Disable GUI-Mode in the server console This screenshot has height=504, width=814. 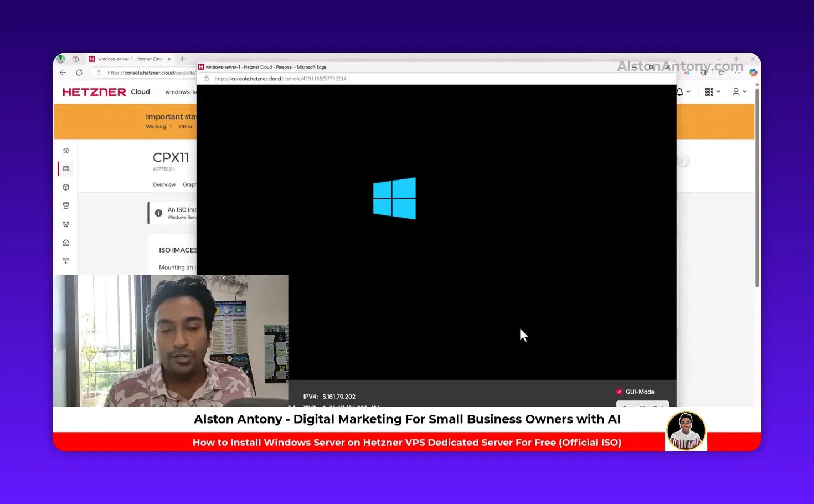(x=619, y=392)
